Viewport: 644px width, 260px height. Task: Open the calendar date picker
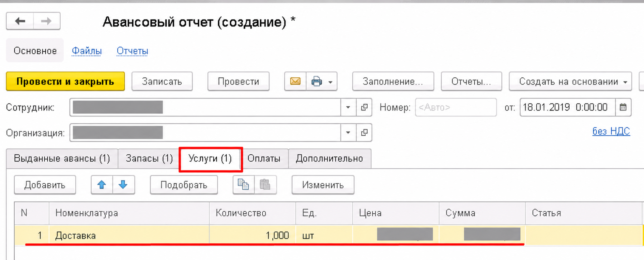[623, 107]
